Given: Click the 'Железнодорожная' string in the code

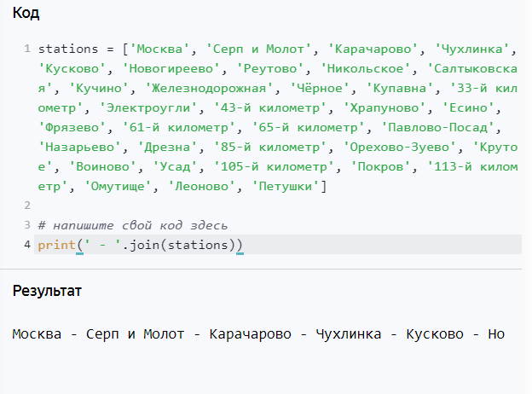Looking at the screenshot, I should point(209,88).
